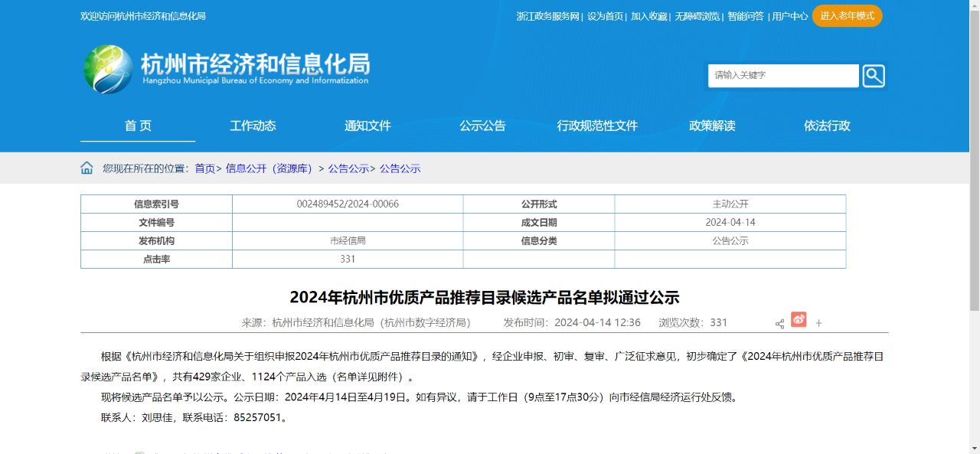
Task: Click the 2024-04-14 成文日期 value cell
Action: click(730, 223)
